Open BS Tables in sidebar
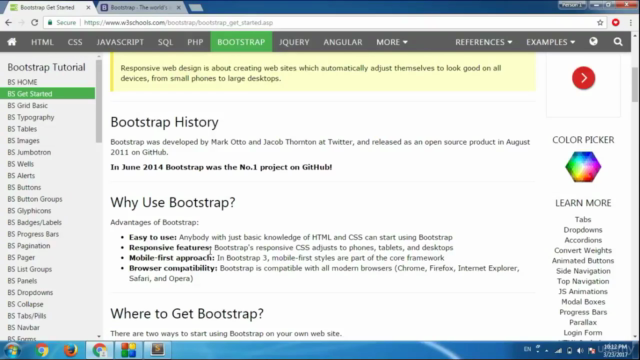 (22, 129)
